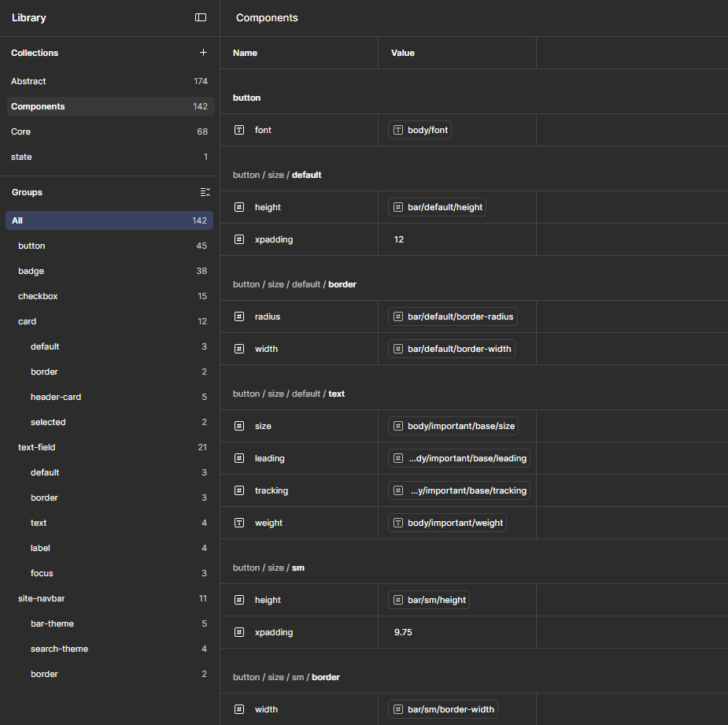The image size is (728, 725).
Task: Open the truncated important/base/tracking alias chip
Action: click(x=459, y=490)
